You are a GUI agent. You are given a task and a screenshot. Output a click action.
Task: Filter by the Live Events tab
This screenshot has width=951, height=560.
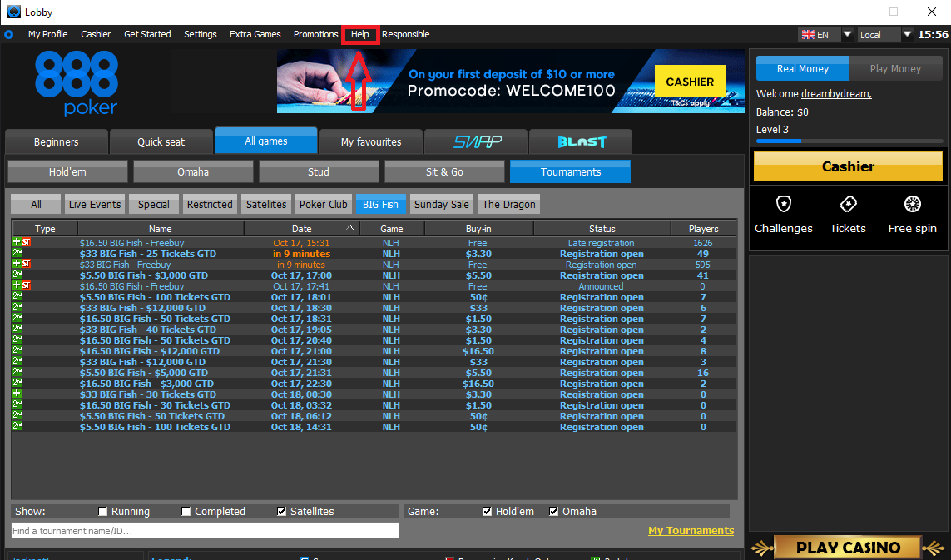click(x=95, y=205)
